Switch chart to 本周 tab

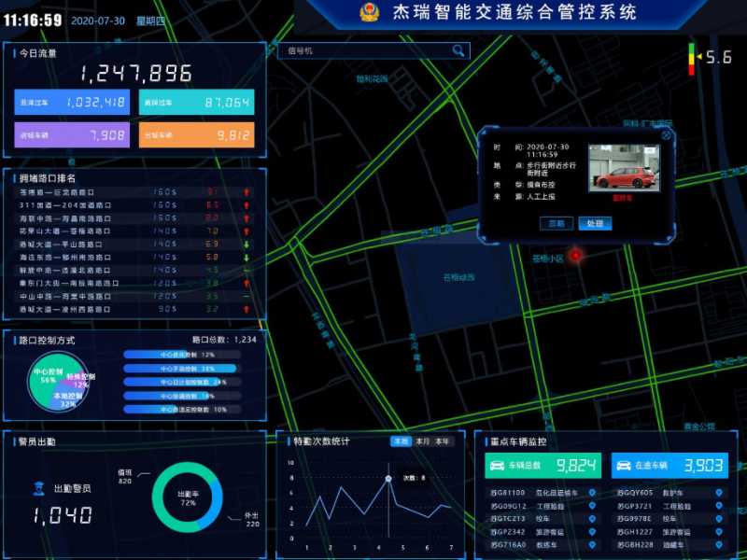(x=402, y=441)
